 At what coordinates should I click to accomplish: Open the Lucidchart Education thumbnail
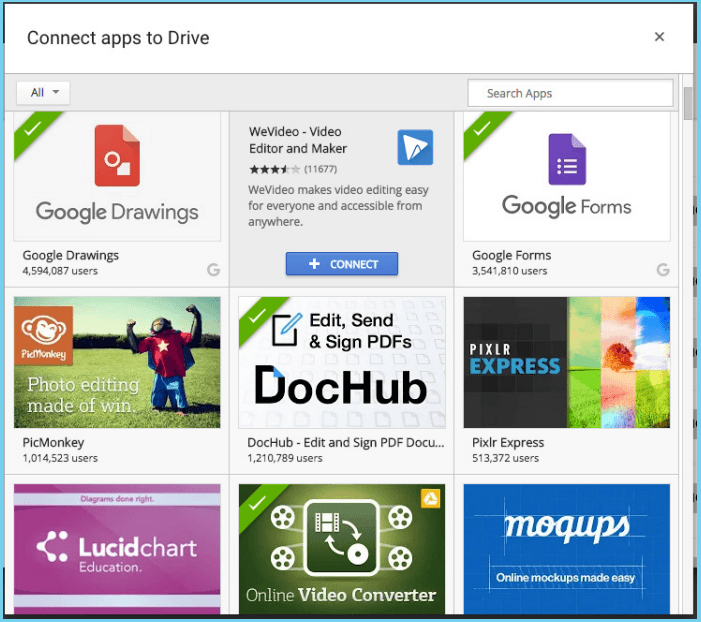pyautogui.click(x=117, y=549)
